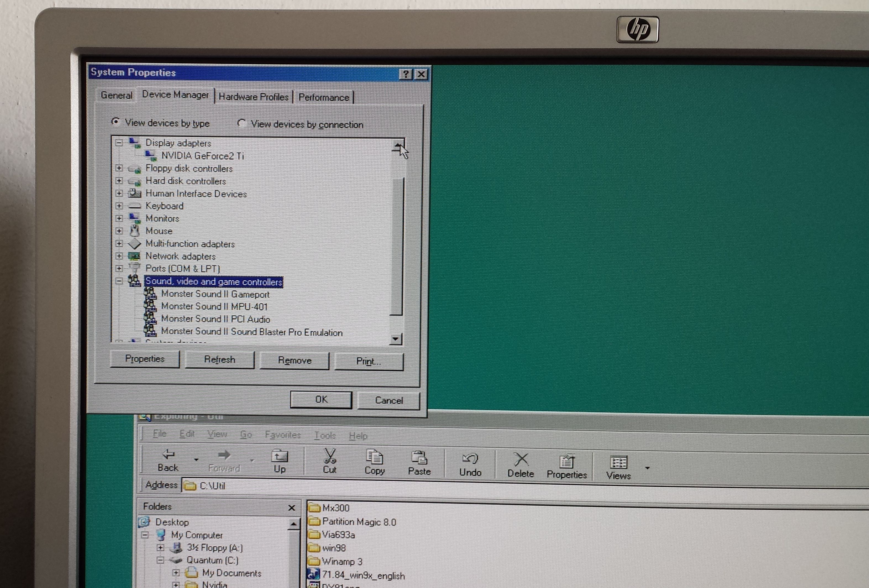Click the Floppy disk controllers icon

click(x=135, y=169)
